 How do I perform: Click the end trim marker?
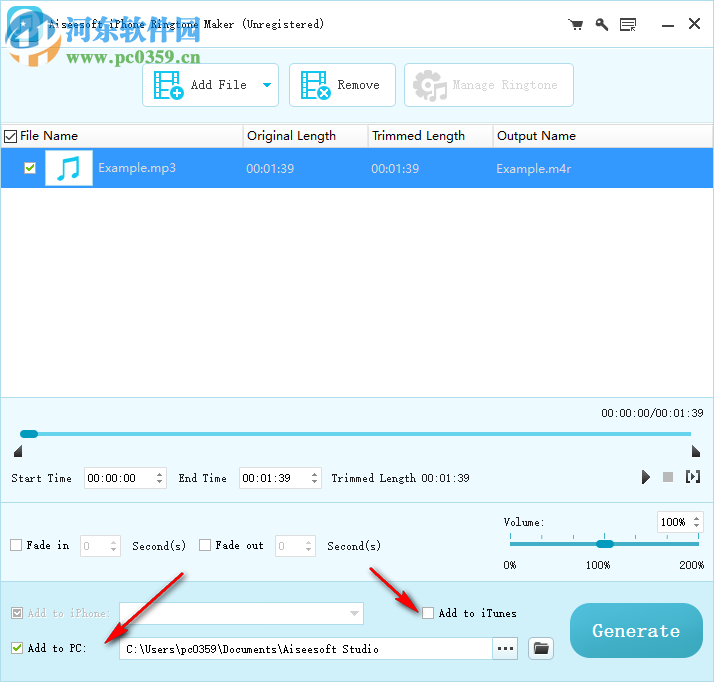(x=695, y=451)
